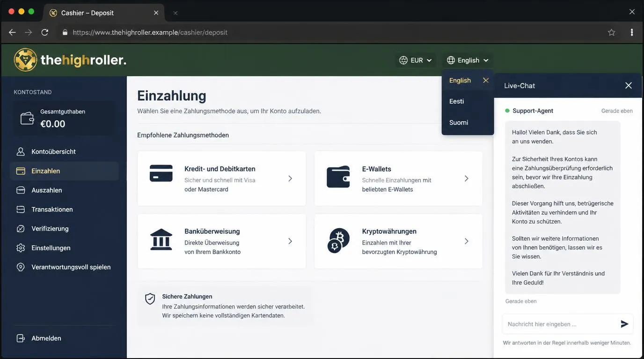The height and width of the screenshot is (359, 644).
Task: Expand Banküberweisung with its chevron arrow
Action: point(290,241)
